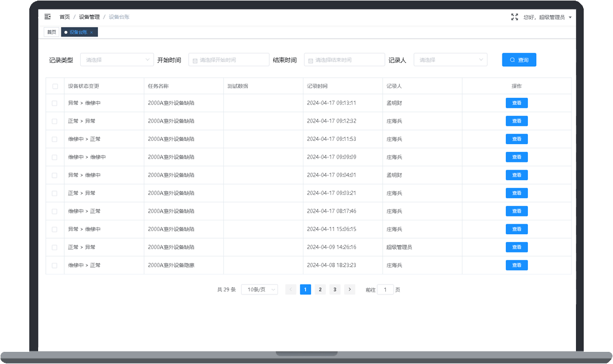Go to next page arrow
Screen dimensions: 613x364
[349, 289]
